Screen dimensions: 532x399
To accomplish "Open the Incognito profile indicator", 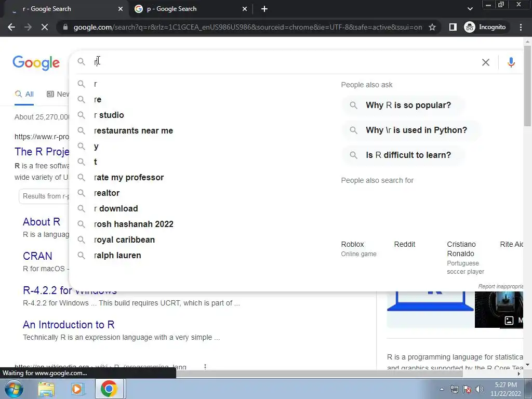I will pos(485,27).
